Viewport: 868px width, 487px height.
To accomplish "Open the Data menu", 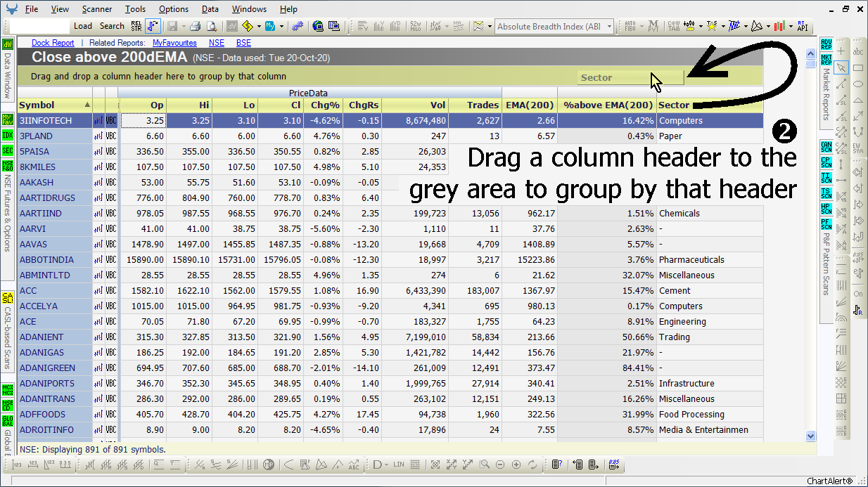I will tap(210, 9).
